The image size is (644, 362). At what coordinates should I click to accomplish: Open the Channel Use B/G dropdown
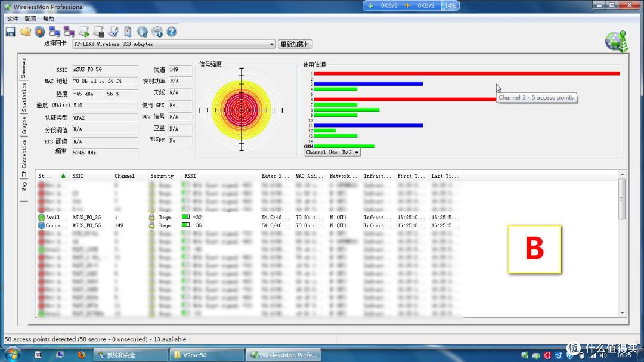[x=332, y=153]
